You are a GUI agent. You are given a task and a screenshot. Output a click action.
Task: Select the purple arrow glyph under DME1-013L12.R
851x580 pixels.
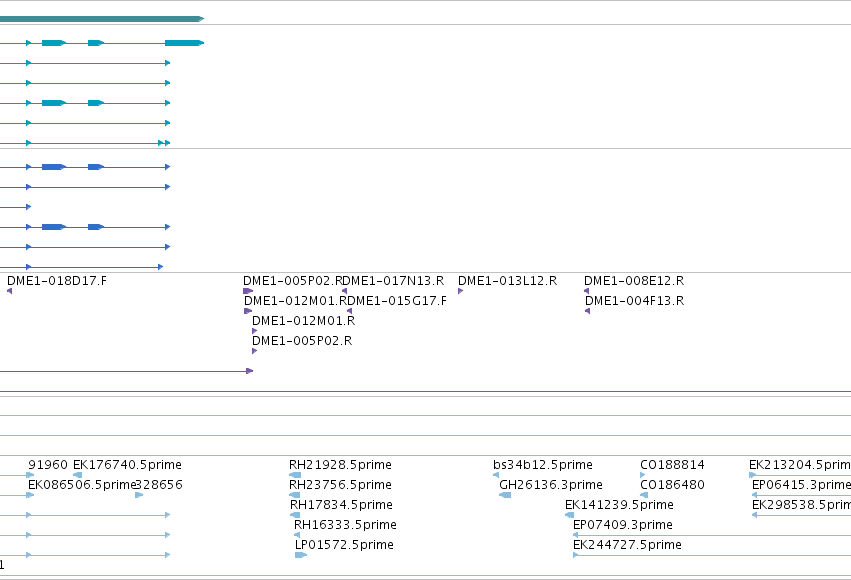pyautogui.click(x=460, y=291)
